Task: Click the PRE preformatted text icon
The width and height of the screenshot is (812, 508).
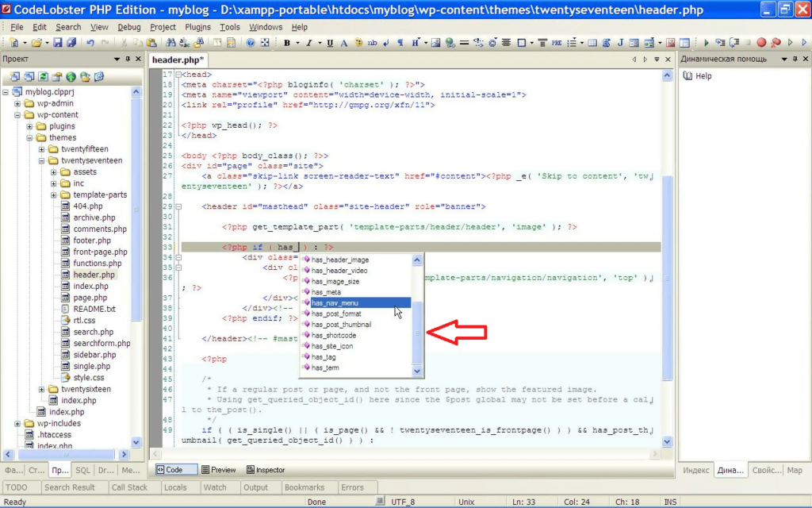Action: tap(557, 43)
